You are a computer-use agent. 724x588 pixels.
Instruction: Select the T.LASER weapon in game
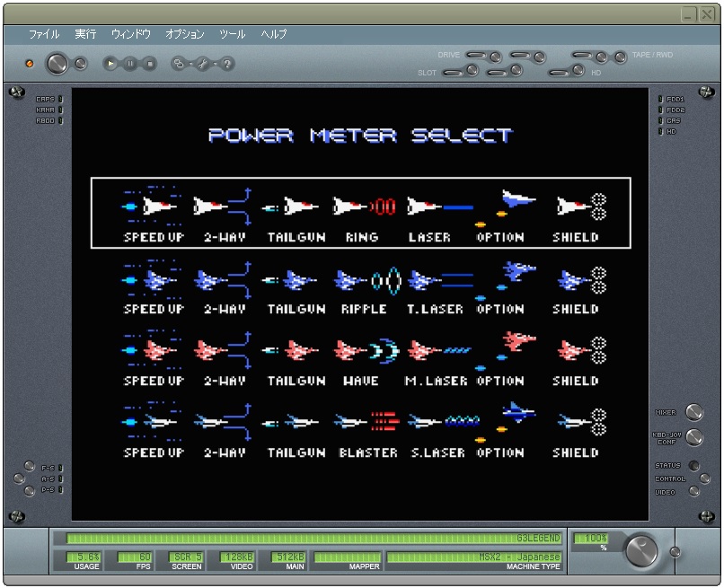coord(435,309)
